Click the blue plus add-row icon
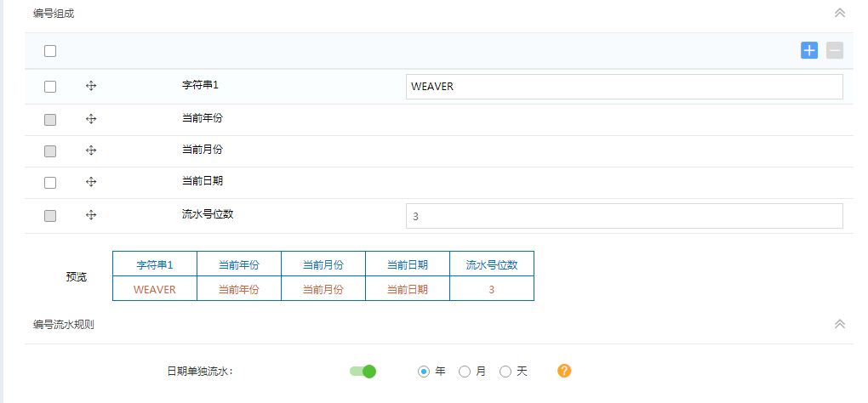The width and height of the screenshot is (868, 403). [809, 50]
